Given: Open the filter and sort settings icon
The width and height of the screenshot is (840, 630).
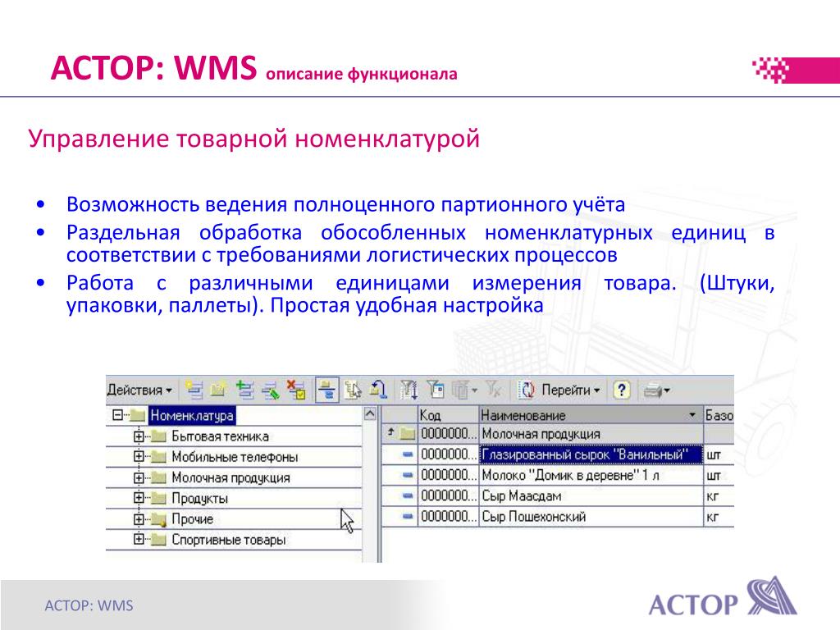Looking at the screenshot, I should tap(409, 390).
